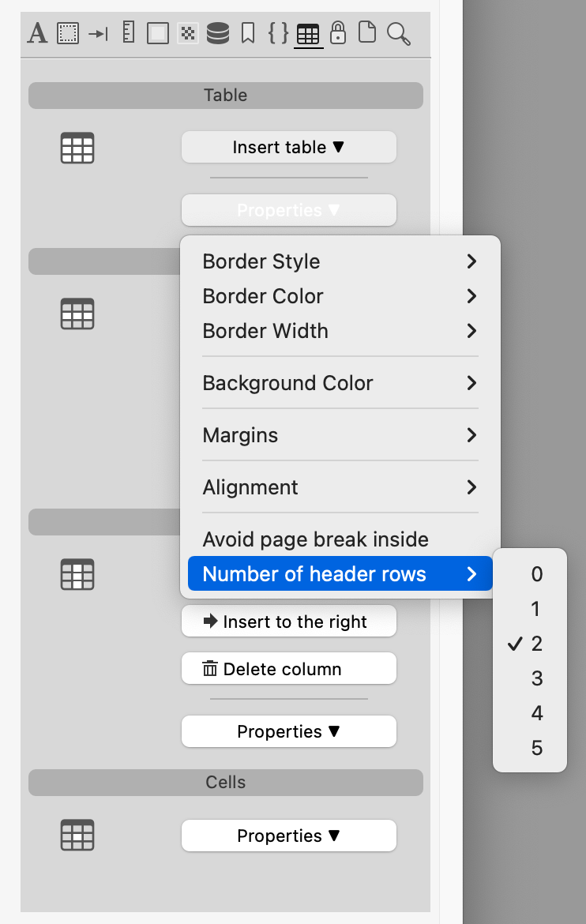This screenshot has height=924, width=586.
Task: Set number of header rows to 0
Action: (x=537, y=574)
